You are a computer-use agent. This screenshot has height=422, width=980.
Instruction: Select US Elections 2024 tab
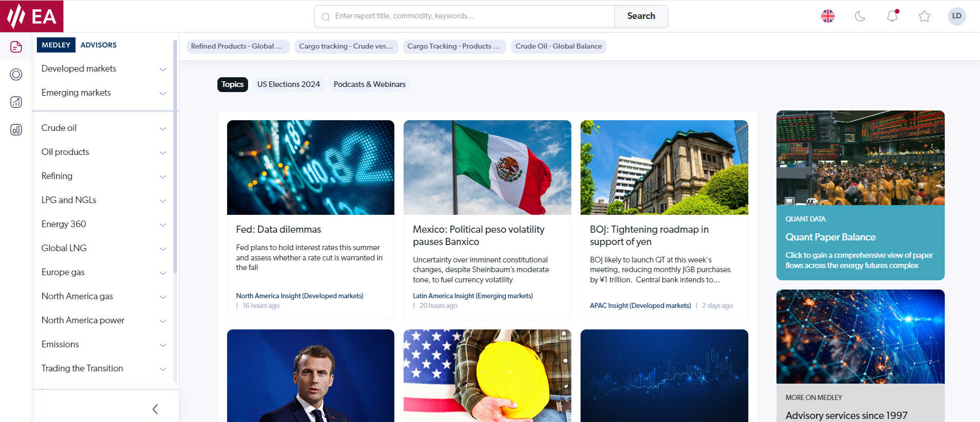tap(288, 84)
